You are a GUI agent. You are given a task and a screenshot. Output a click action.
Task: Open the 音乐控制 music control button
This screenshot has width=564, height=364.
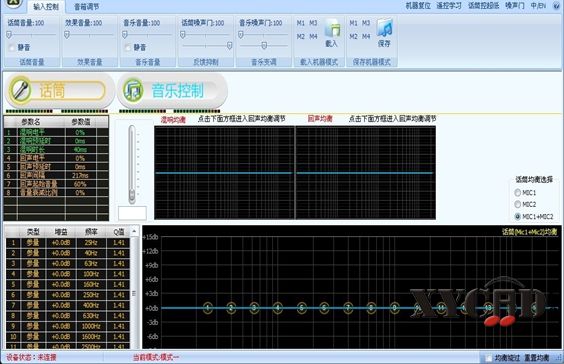point(173,90)
